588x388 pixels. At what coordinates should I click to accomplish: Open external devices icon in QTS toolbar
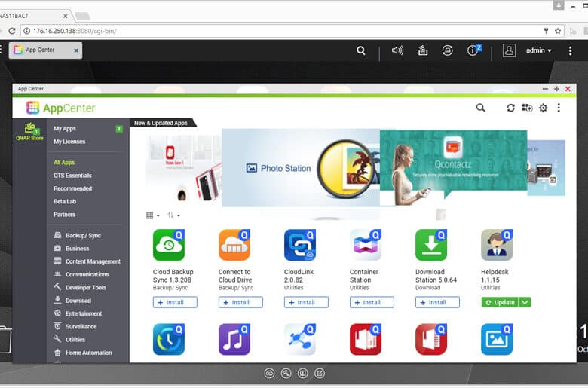[447, 50]
